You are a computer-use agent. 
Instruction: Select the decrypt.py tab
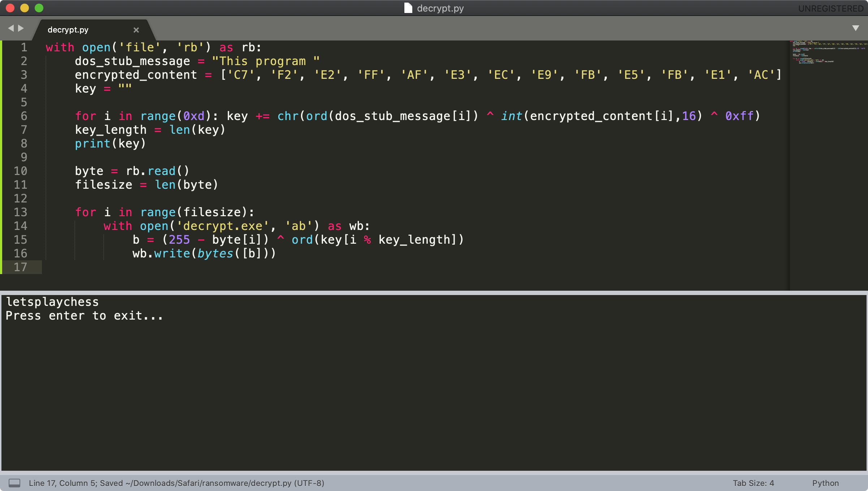pyautogui.click(x=68, y=30)
